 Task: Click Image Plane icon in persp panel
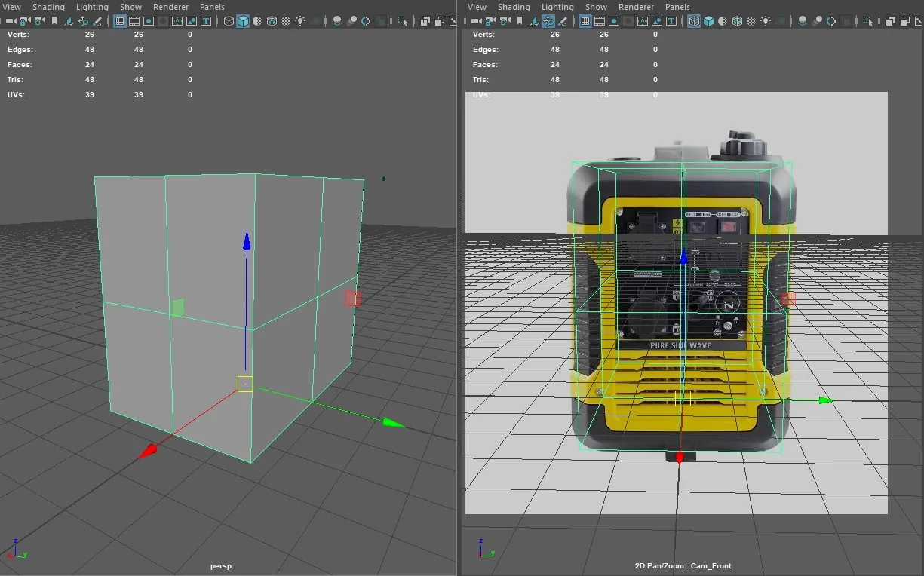69,22
